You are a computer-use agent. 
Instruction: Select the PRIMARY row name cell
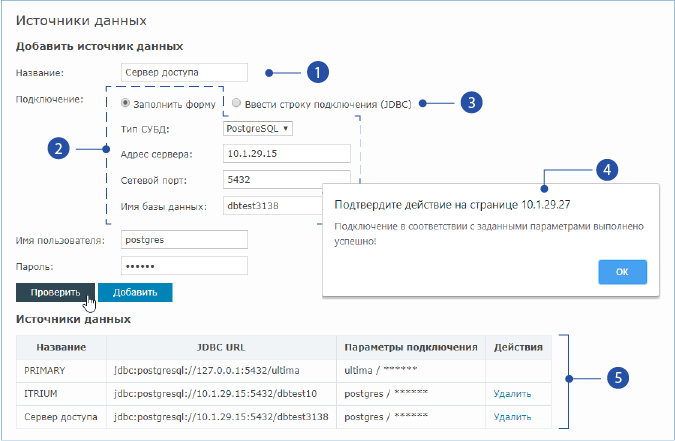(x=61, y=370)
